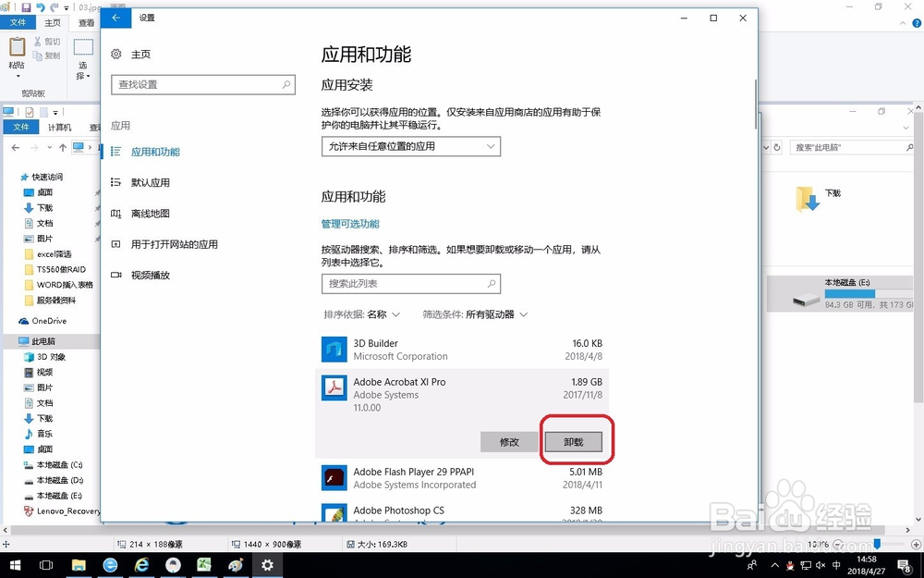
Task: Click Manage optional features (管理可选功能) link
Action: 350,224
